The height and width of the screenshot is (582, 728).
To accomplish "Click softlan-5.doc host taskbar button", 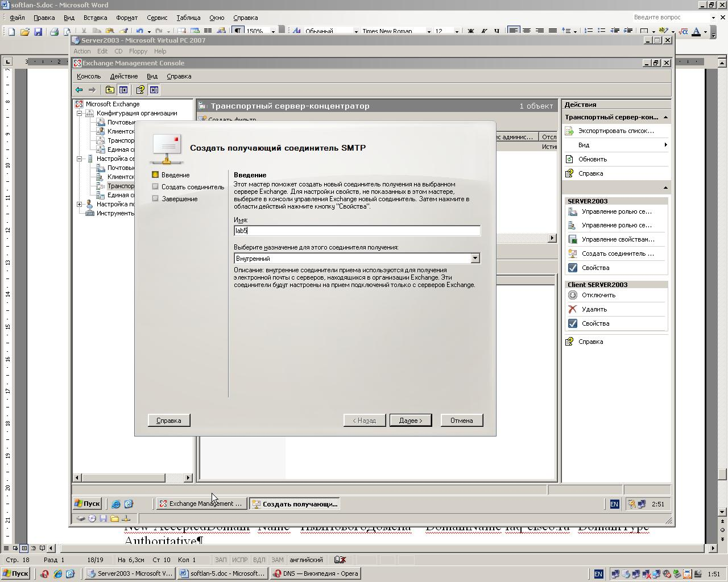I will (222, 573).
